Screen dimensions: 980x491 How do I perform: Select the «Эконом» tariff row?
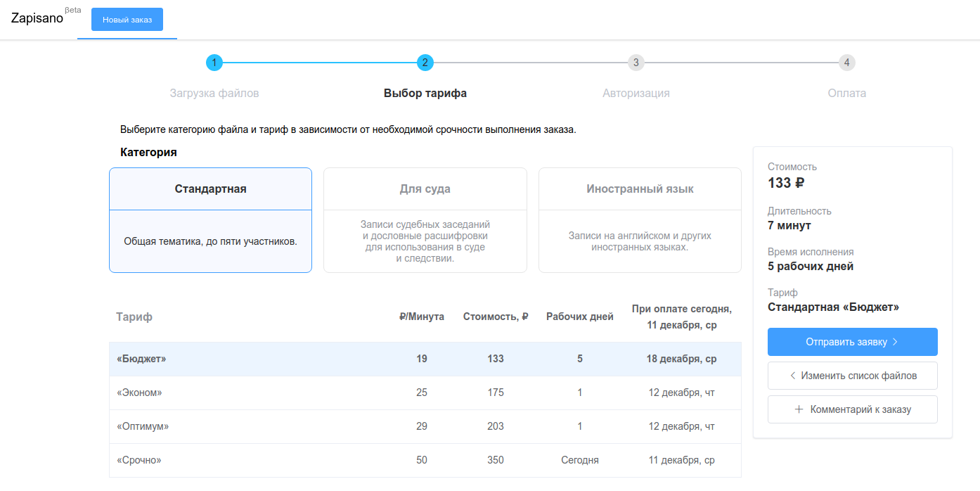(425, 393)
